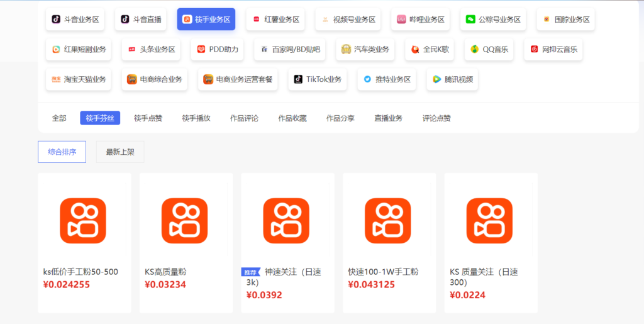
Task: Click the icon beside 视频号业务区
Action: 325,20
